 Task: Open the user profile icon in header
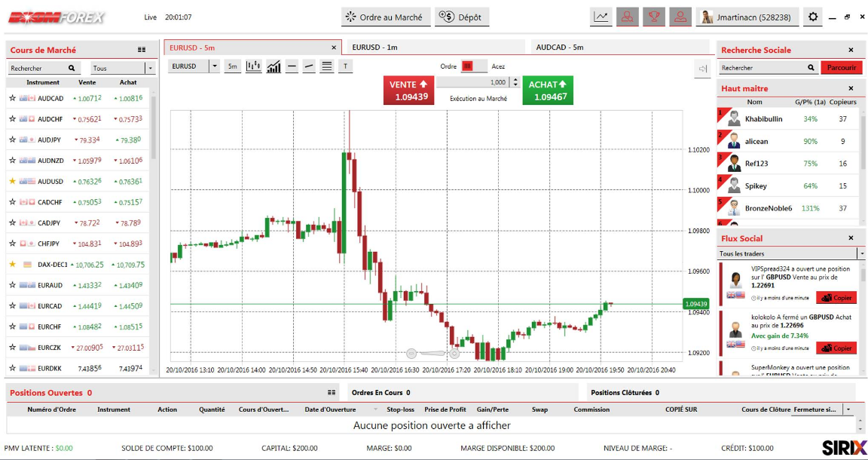(x=680, y=17)
